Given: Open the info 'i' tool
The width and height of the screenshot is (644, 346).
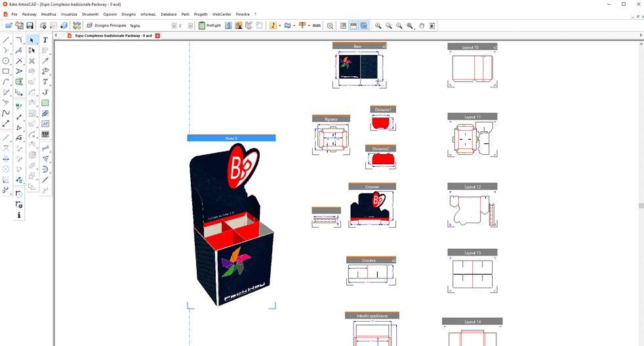Looking at the screenshot, I should (x=19, y=215).
